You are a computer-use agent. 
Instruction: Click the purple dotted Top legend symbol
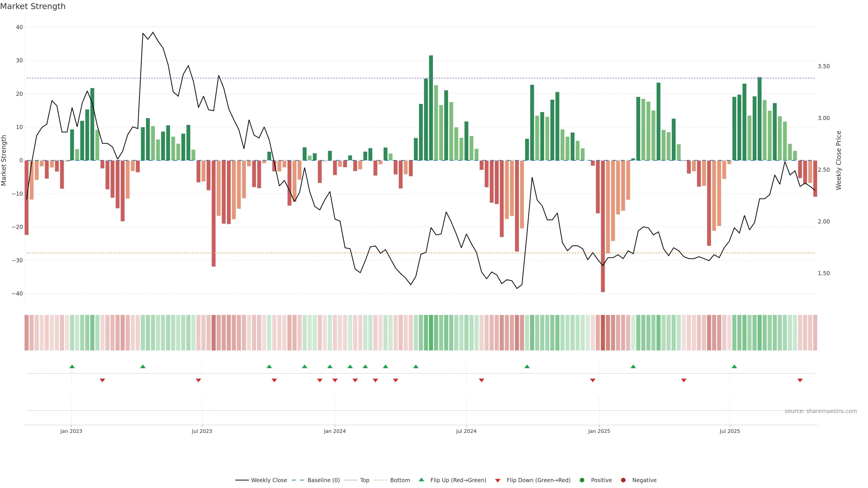pos(350,480)
